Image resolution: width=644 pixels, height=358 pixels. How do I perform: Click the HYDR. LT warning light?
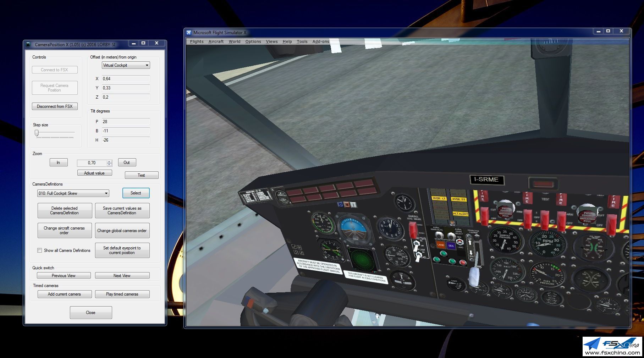[x=439, y=198]
